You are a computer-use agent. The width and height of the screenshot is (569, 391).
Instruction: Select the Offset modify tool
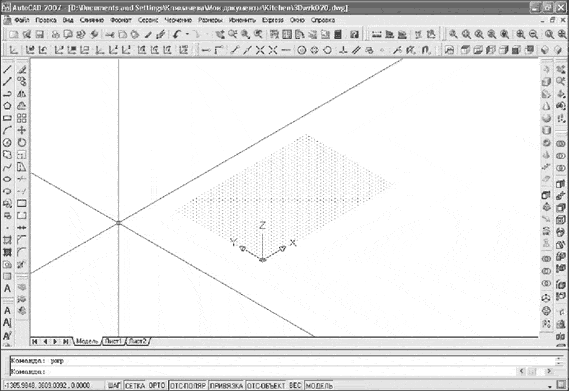point(22,106)
